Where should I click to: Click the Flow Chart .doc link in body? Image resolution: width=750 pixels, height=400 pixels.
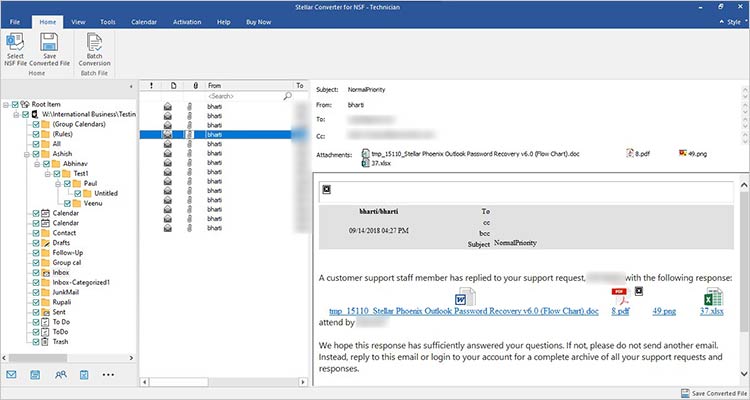[463, 311]
